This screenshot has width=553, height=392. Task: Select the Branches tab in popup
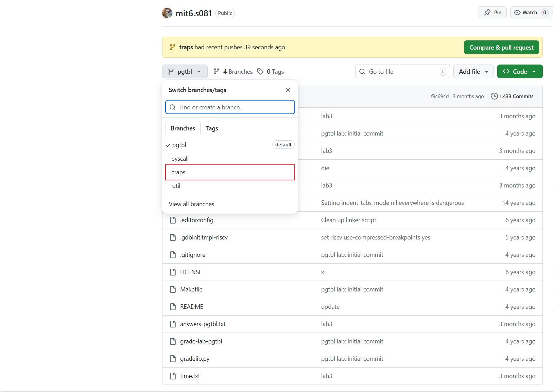click(x=183, y=128)
